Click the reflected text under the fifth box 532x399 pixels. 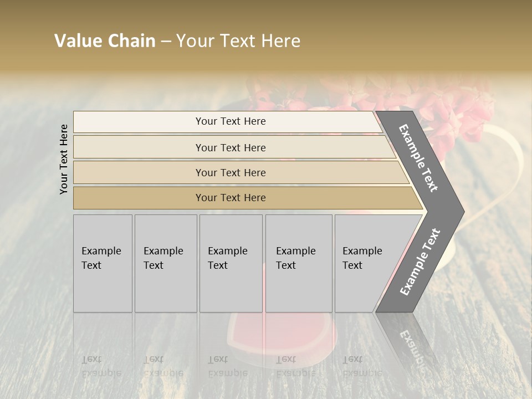click(362, 366)
